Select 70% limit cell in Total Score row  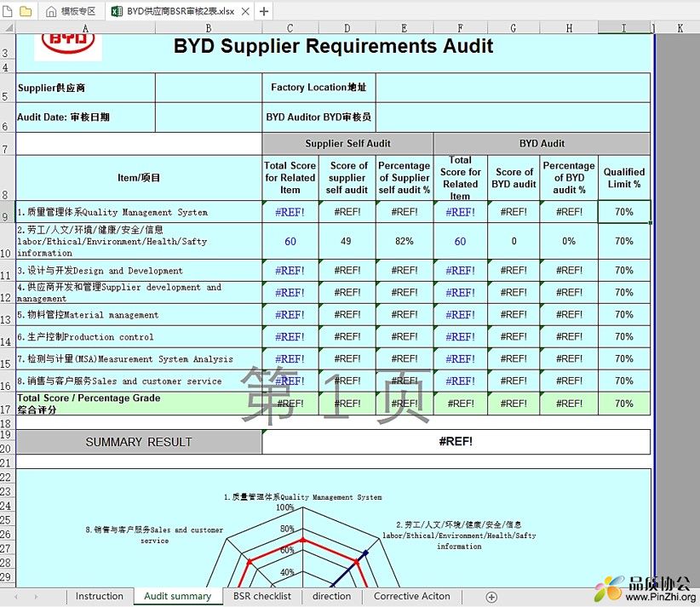[624, 404]
